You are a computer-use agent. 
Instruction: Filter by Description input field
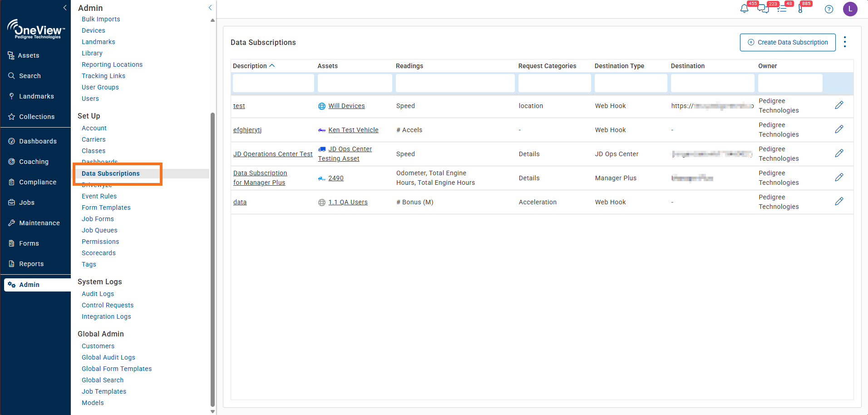click(x=273, y=83)
